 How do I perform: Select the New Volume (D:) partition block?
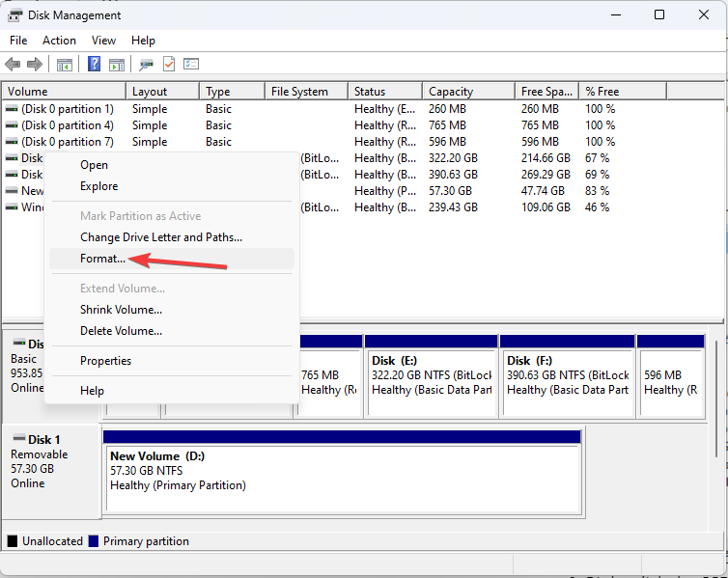pyautogui.click(x=342, y=472)
